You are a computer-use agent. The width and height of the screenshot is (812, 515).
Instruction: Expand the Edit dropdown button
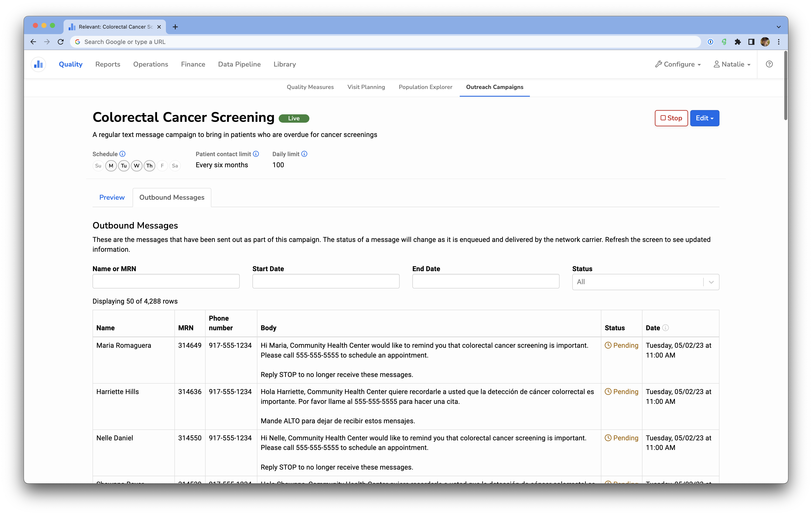[x=705, y=118]
